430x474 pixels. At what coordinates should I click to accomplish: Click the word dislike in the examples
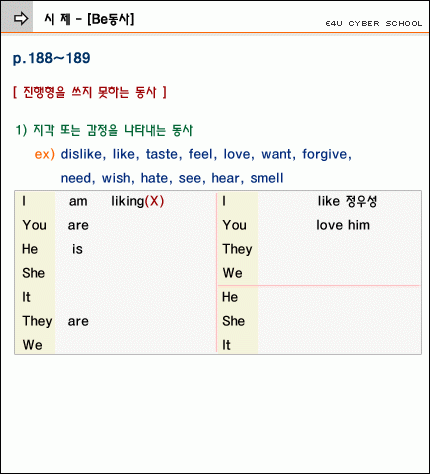pyautogui.click(x=81, y=154)
